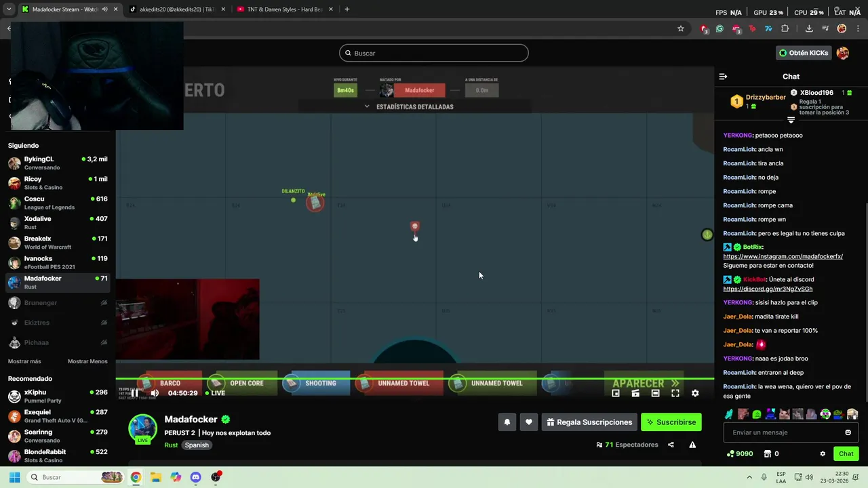The image size is (868, 488).
Task: Open Drizzybarber top gifter entry
Action: (x=758, y=102)
